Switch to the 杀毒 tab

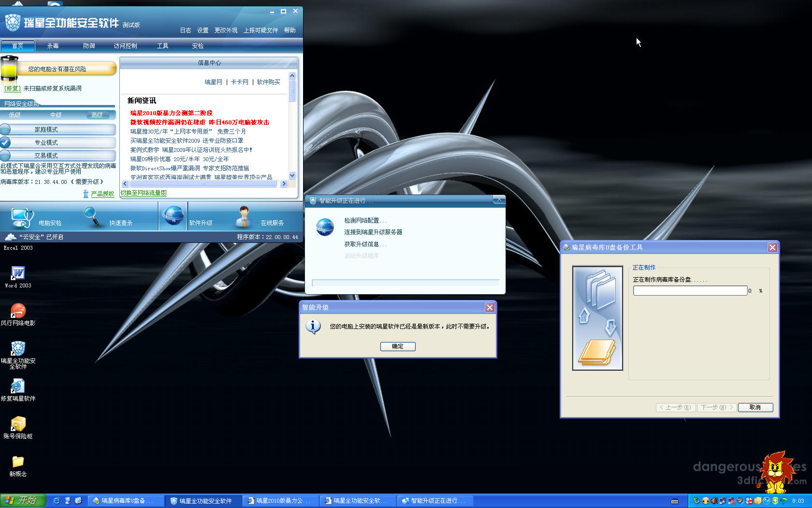53,46
